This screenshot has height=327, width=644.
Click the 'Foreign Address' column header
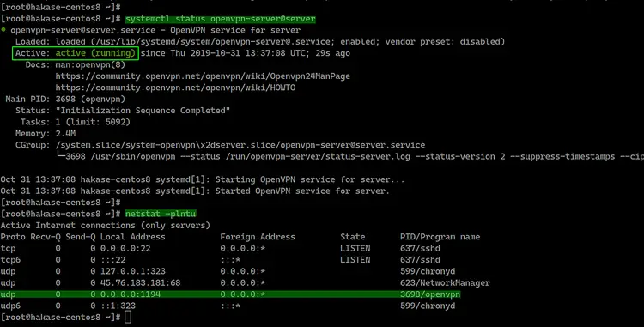258,237
